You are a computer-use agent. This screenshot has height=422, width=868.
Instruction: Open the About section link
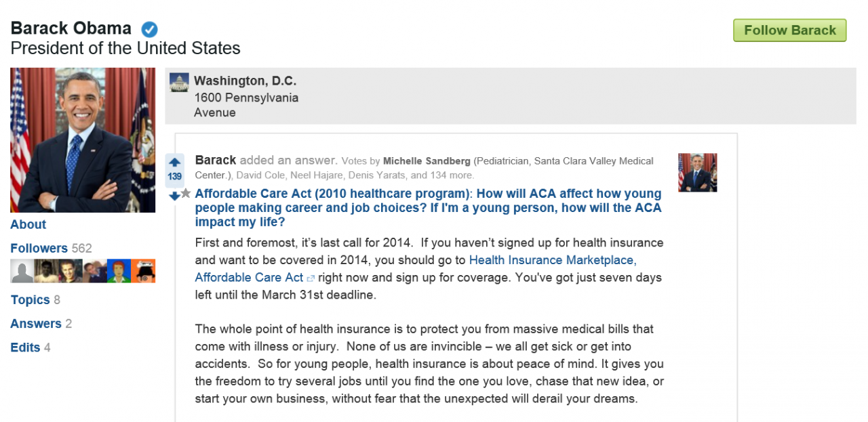28,225
